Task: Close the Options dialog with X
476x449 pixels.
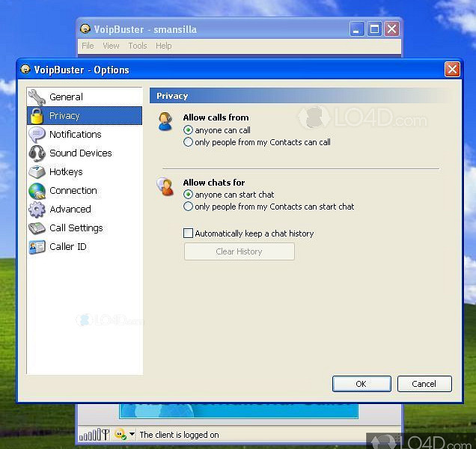Action: (452, 70)
